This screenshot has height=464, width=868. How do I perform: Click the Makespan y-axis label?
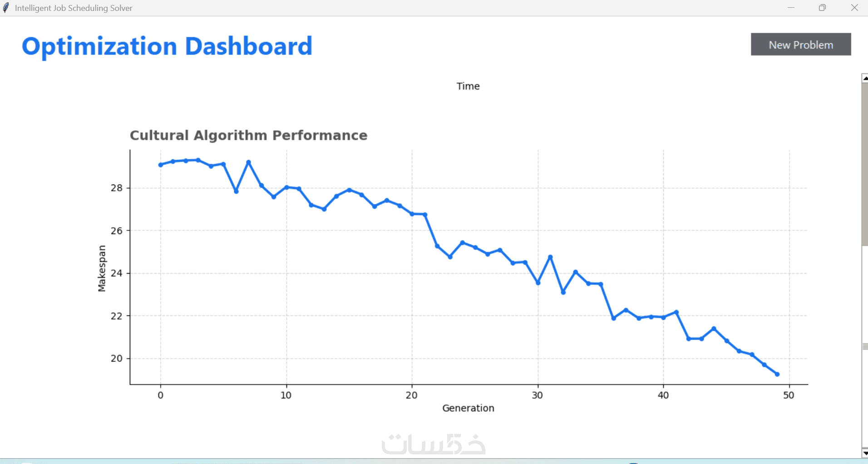coord(102,268)
